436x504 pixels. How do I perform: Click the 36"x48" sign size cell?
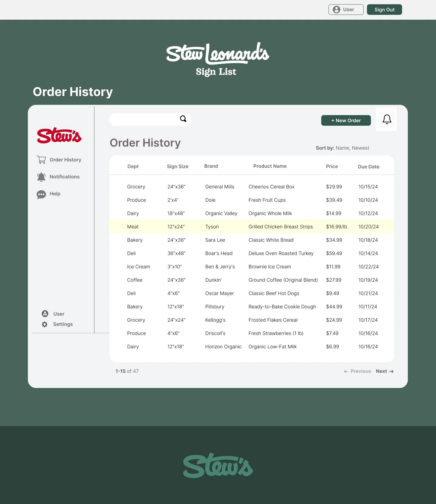[x=177, y=254]
